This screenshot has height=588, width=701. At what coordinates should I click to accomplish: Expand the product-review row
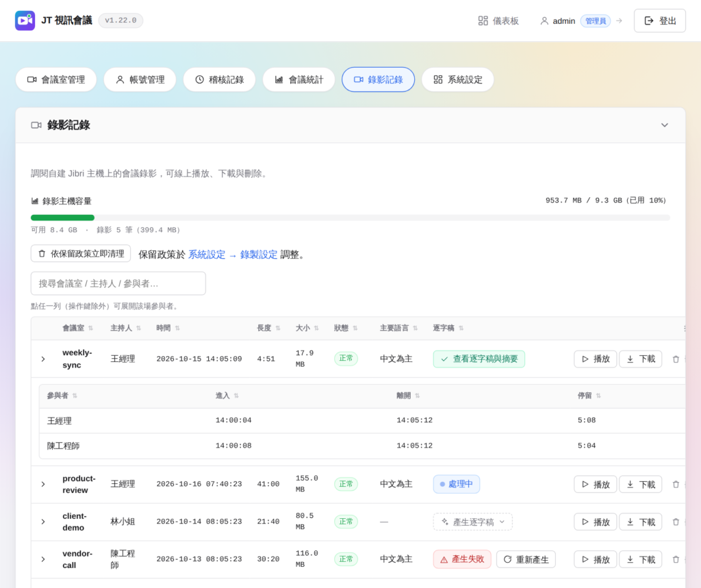click(x=43, y=484)
